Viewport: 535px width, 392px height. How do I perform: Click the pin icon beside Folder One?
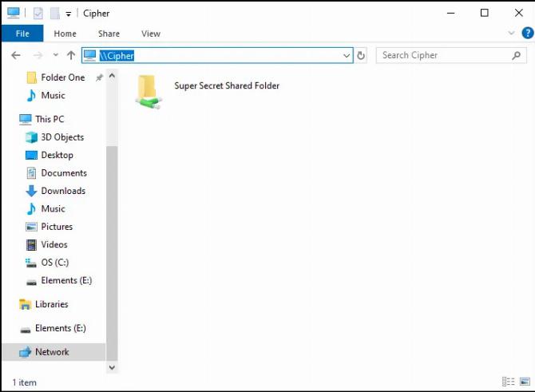tap(99, 77)
